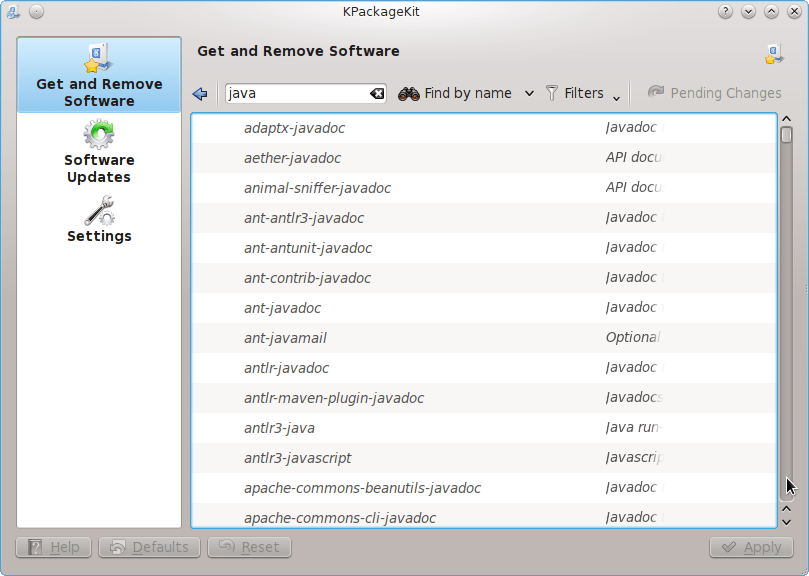Image resolution: width=809 pixels, height=576 pixels.
Task: Select the apache-commons-beanutils-javadoc package
Action: tap(484, 487)
